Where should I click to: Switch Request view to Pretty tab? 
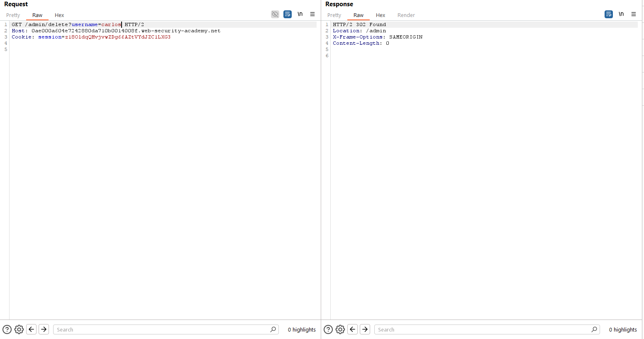13,15
